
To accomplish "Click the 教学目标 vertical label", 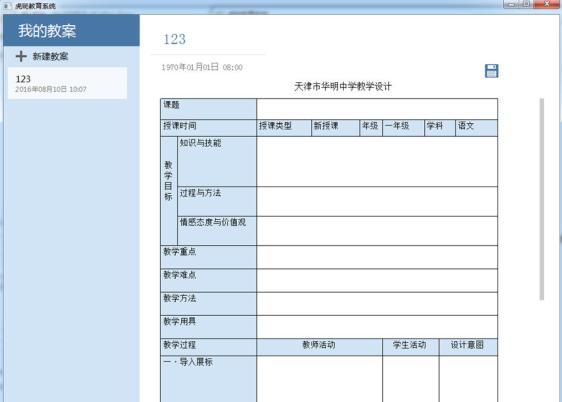I will coord(168,181).
